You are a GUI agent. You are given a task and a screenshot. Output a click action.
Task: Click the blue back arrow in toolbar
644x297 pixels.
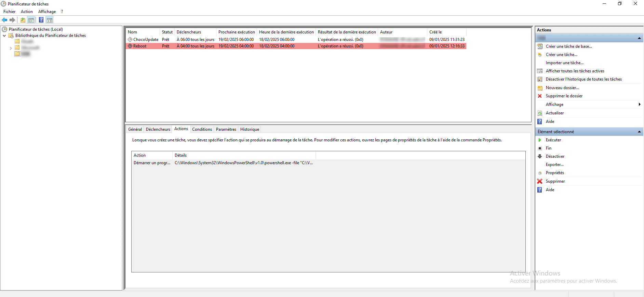coord(4,20)
